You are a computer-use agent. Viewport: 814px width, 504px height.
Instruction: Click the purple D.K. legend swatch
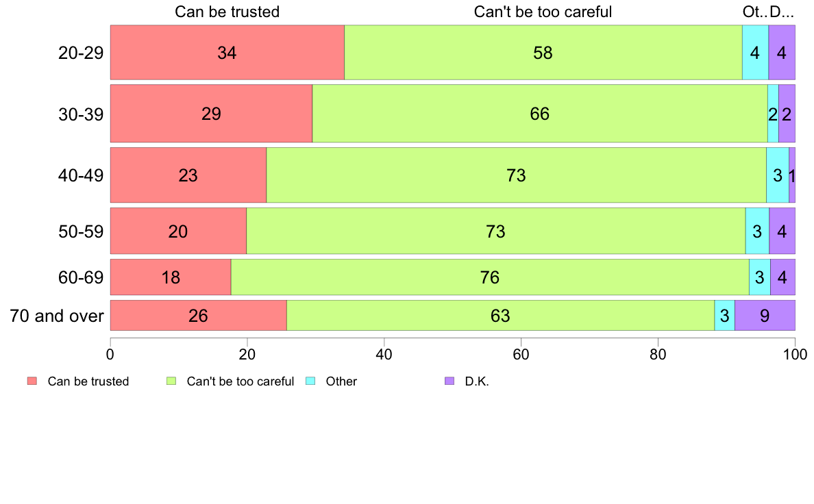[449, 381]
